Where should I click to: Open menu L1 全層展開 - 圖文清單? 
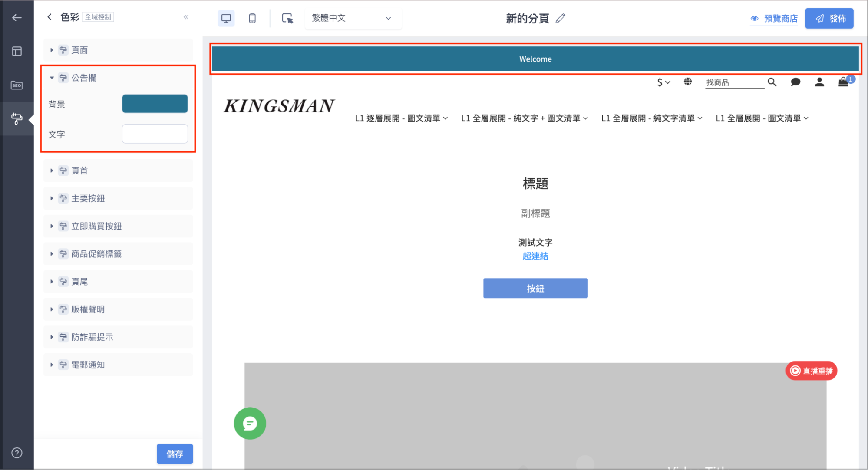pyautogui.click(x=762, y=118)
